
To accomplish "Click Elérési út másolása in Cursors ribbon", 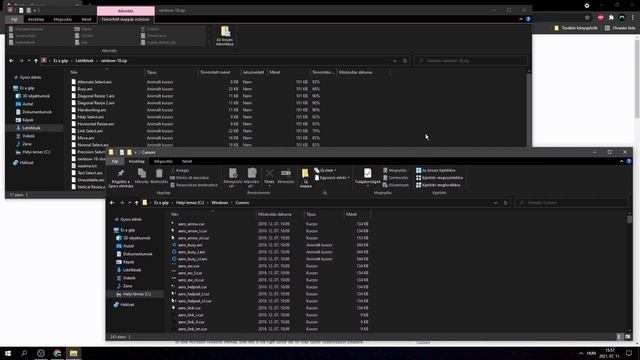I will coord(189,178).
